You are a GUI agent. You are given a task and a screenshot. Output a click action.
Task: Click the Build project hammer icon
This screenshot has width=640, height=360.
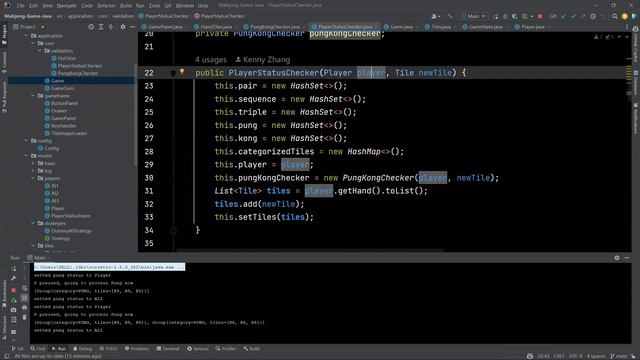coord(450,16)
